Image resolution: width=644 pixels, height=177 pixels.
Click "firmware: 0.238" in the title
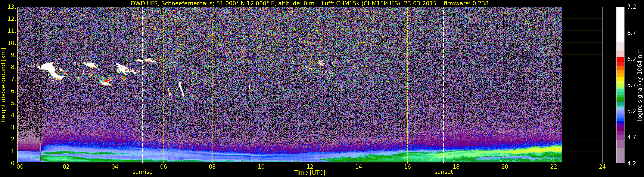466,3
